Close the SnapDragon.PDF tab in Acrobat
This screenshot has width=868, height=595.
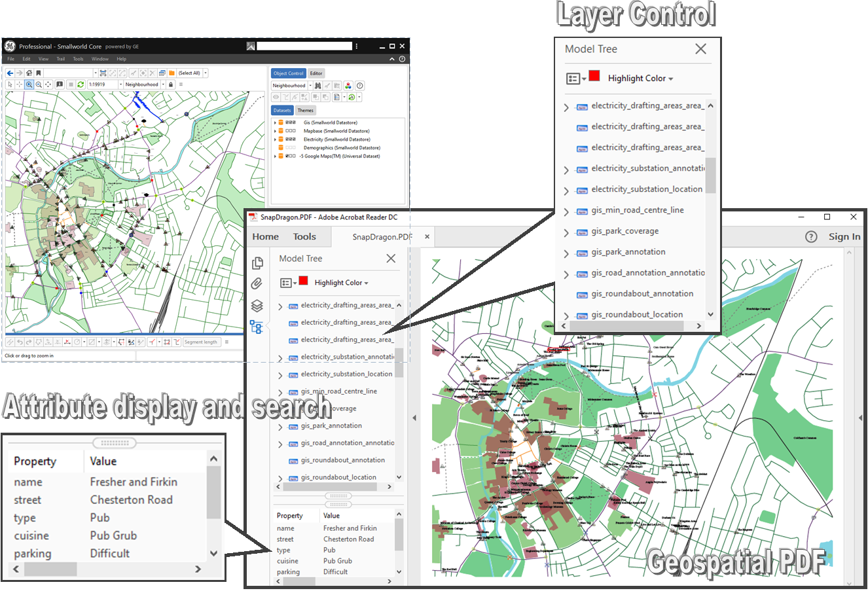427,236
